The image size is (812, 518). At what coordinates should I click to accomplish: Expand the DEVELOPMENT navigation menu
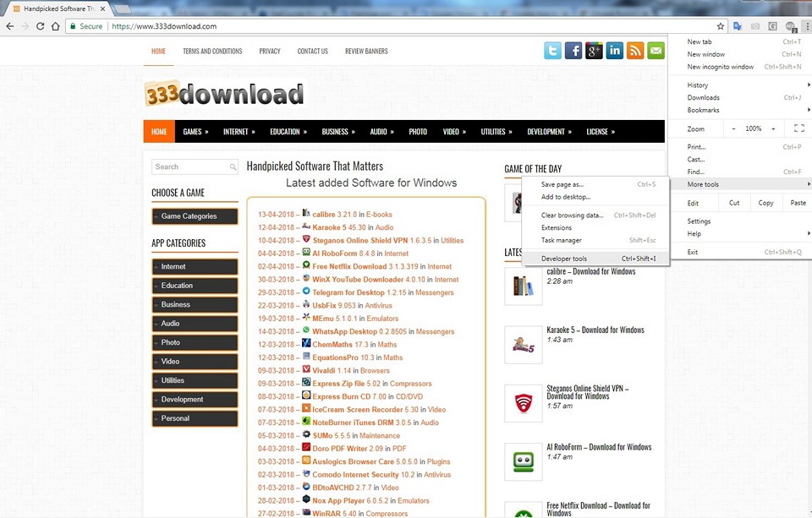tap(549, 132)
